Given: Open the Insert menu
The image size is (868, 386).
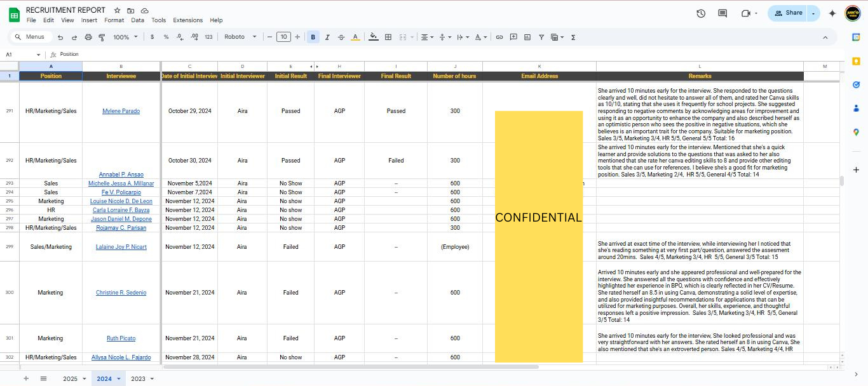Looking at the screenshot, I should click(89, 20).
